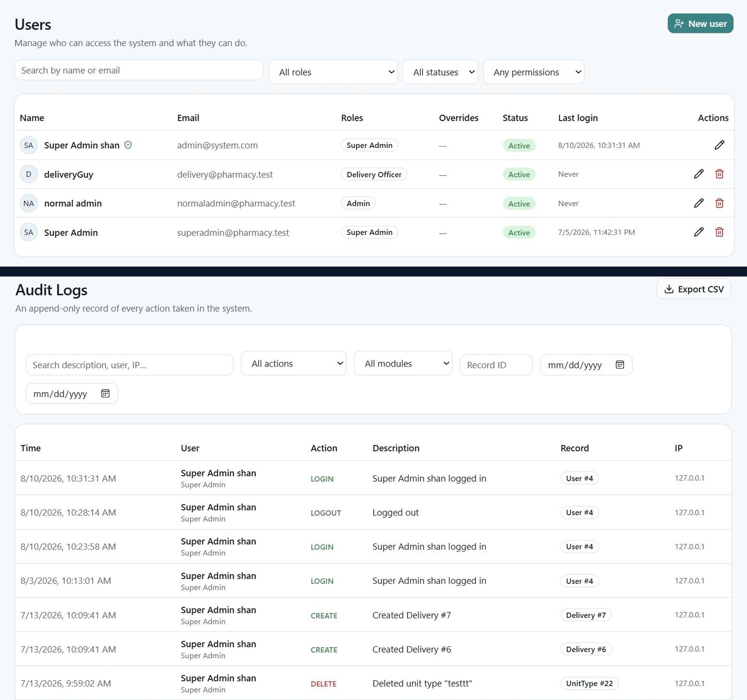Click the Record ID input field

point(497,365)
